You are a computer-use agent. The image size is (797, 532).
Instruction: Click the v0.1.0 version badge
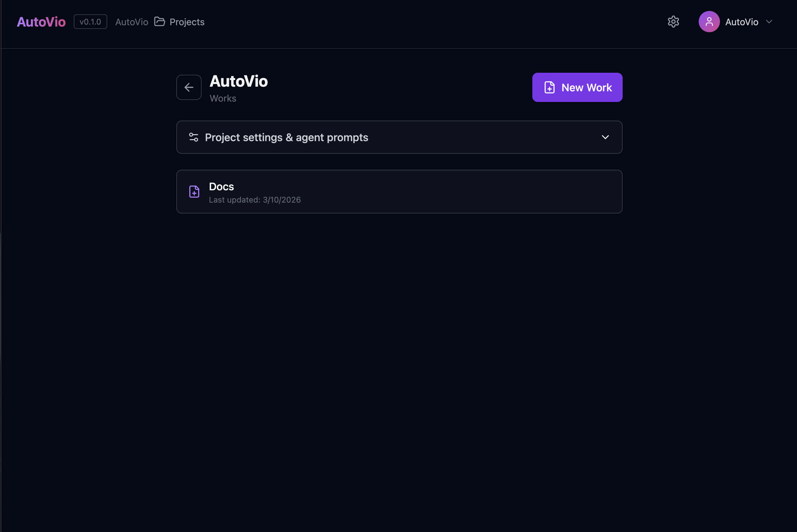90,22
